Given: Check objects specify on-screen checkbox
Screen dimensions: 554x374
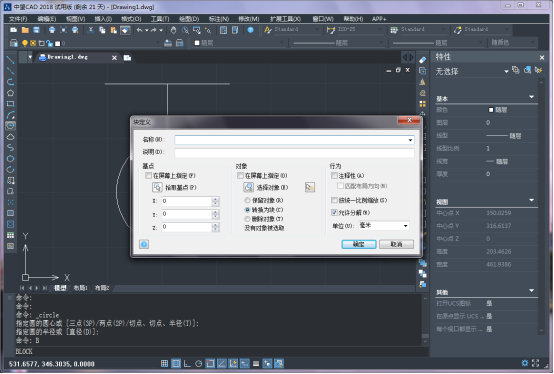Looking at the screenshot, I should 240,176.
